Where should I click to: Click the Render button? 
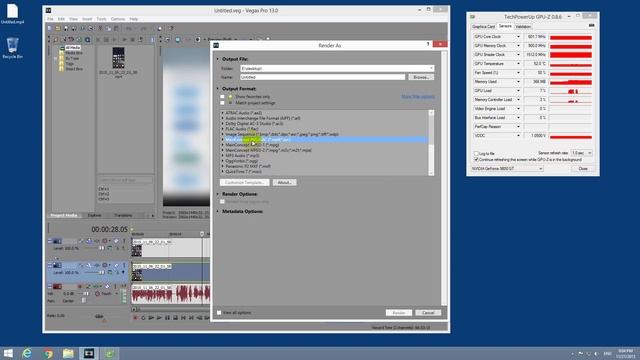tap(399, 313)
